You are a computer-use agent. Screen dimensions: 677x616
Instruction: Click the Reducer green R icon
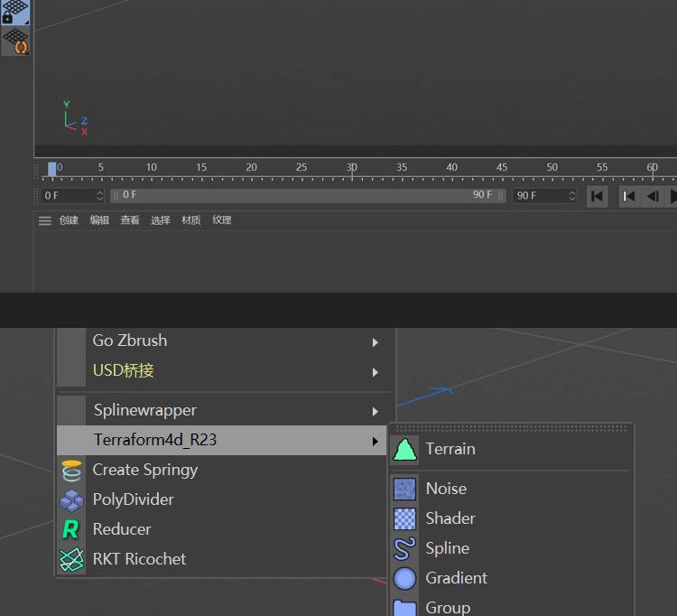point(70,529)
